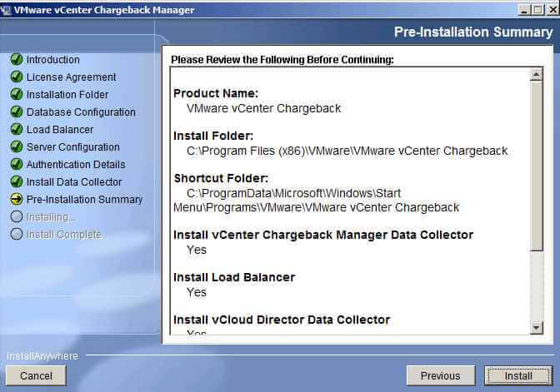Screen dimensions: 560x392
Task: Click the check icon beside Authentication Details
Action: [17, 165]
